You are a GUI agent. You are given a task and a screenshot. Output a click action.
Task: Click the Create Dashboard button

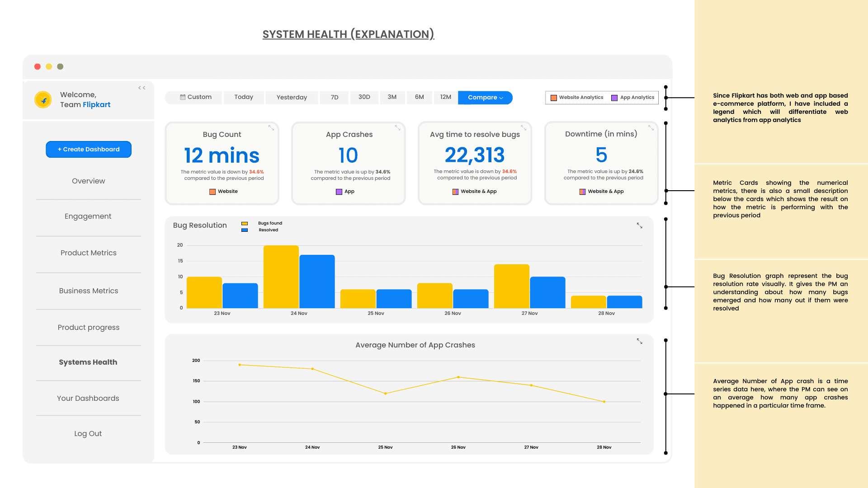pyautogui.click(x=89, y=150)
